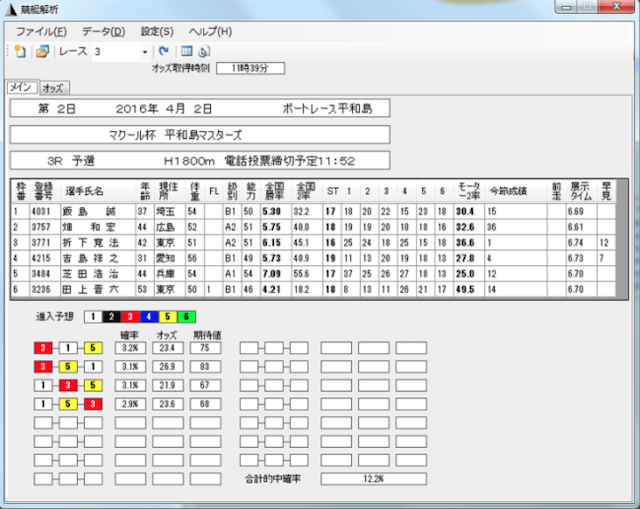Click the new file toolbar icon
Image resolution: width=640 pixels, height=509 pixels.
20,51
